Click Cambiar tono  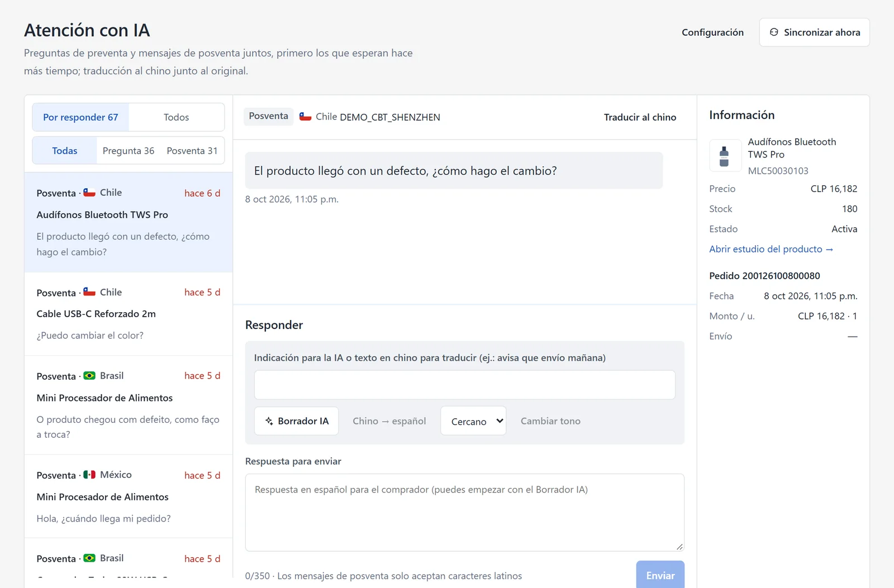coord(550,421)
